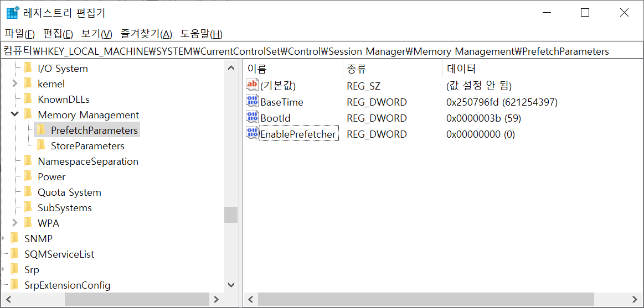Collapse the Memory Management node
This screenshot has height=308, width=644.
pyautogui.click(x=15, y=115)
